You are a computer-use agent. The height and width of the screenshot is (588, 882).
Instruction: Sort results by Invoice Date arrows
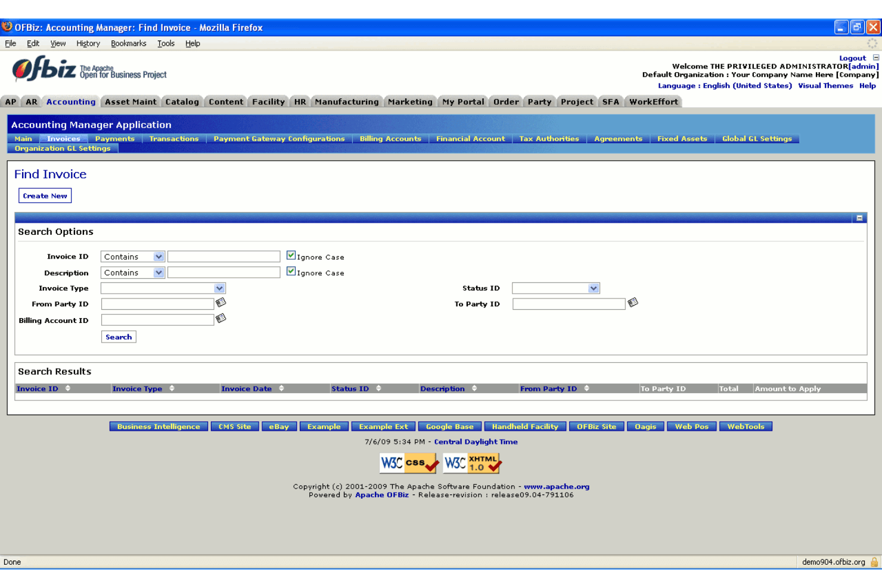pos(281,388)
